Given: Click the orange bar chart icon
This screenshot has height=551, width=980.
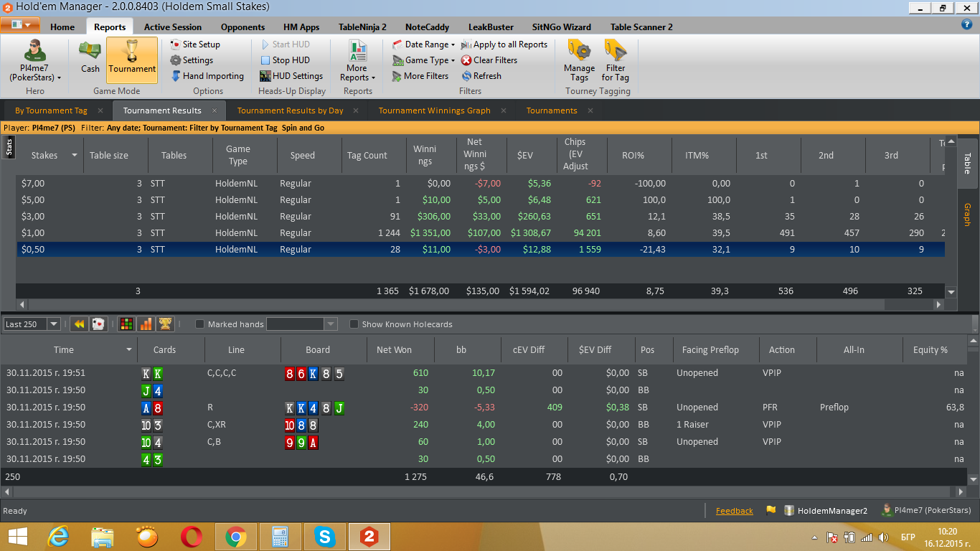Looking at the screenshot, I should 146,324.
